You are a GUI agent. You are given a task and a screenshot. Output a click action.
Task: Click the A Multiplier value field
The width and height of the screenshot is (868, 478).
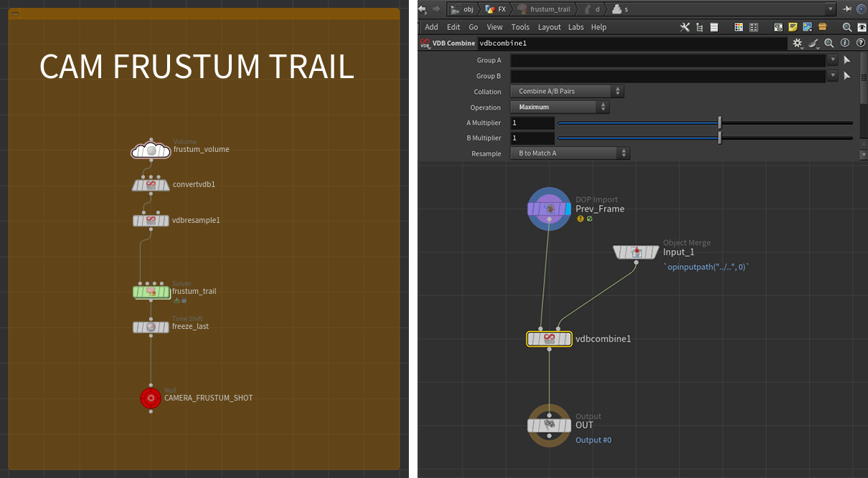(x=532, y=123)
